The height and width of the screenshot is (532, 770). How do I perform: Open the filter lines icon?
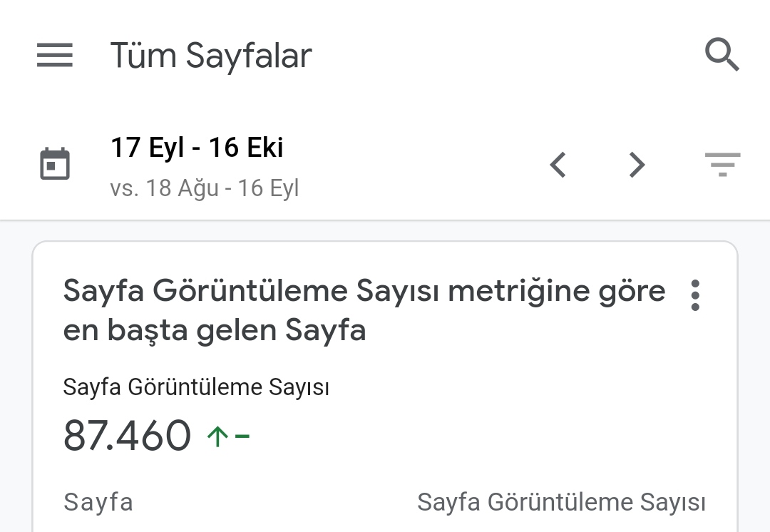(x=722, y=165)
